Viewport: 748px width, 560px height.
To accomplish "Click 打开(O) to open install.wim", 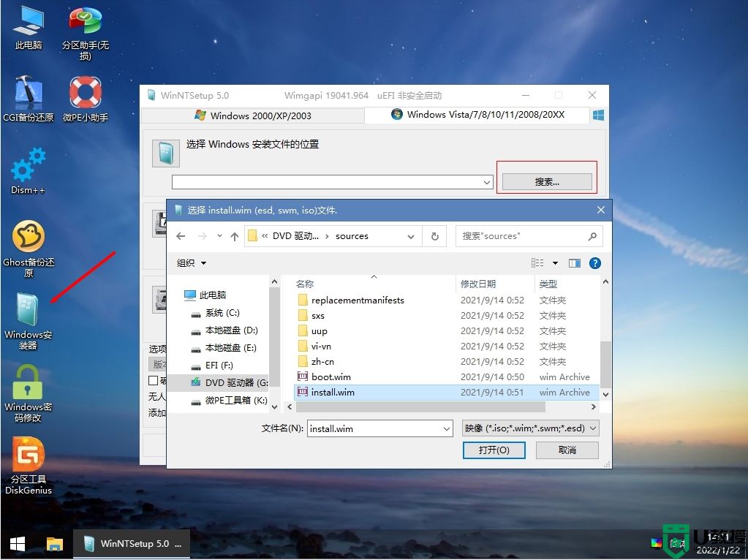I will (x=494, y=450).
